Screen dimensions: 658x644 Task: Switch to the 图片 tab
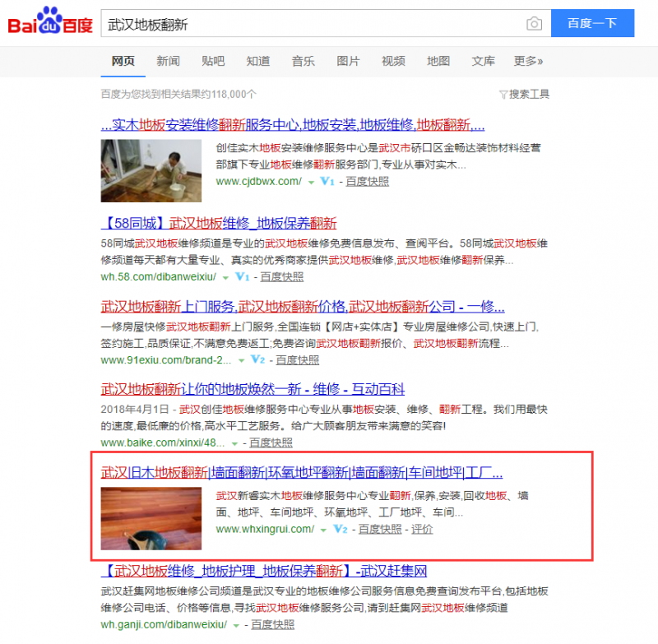(349, 61)
